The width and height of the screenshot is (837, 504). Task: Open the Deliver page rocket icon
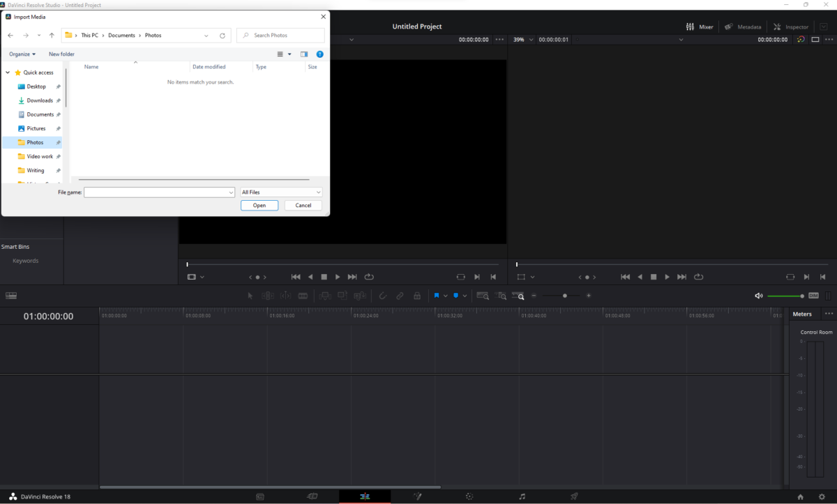tap(574, 496)
